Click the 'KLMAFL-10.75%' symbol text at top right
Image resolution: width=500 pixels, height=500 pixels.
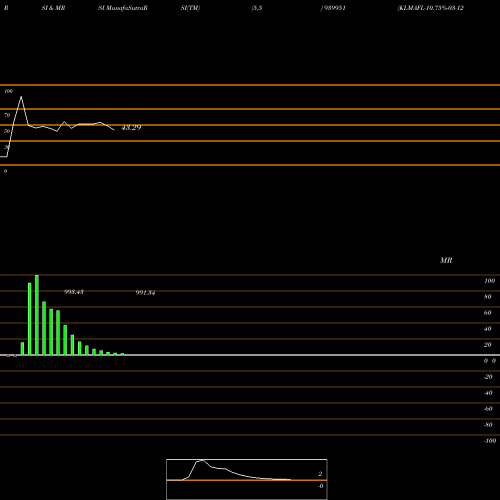tap(422, 8)
